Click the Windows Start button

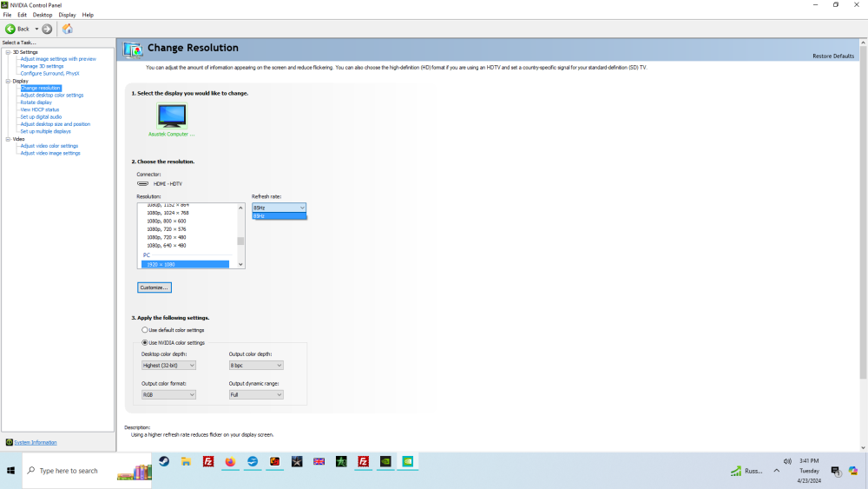tap(11, 470)
